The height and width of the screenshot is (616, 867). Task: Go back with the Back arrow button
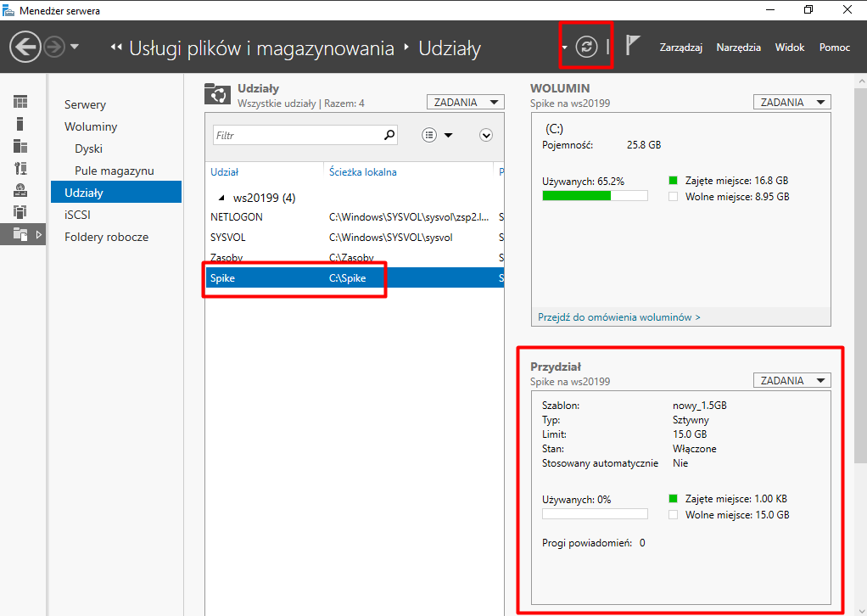pos(25,47)
